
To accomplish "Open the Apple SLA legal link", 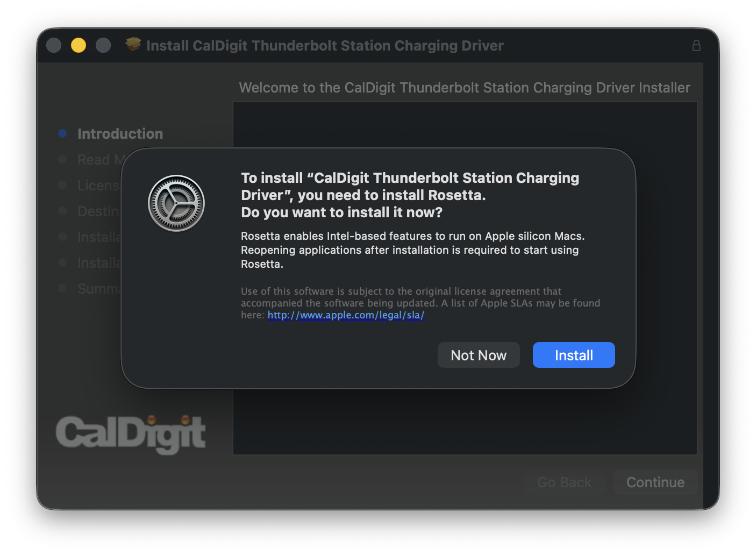I will 346,315.
